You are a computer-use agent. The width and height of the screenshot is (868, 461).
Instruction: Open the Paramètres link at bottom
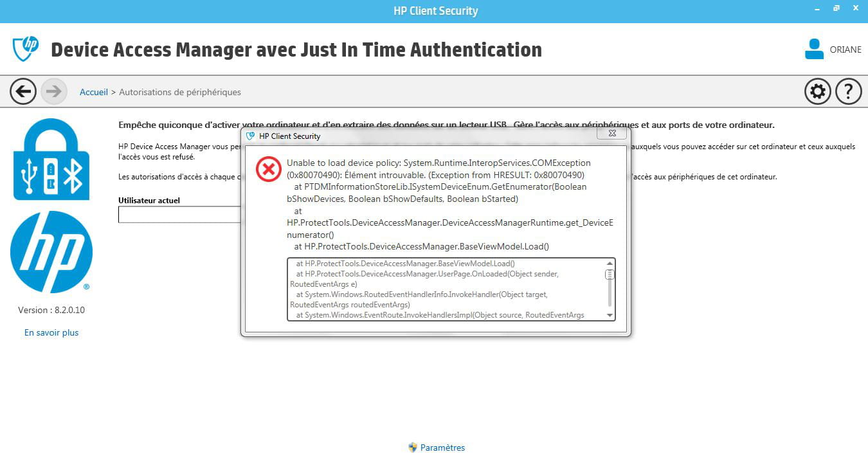[442, 447]
